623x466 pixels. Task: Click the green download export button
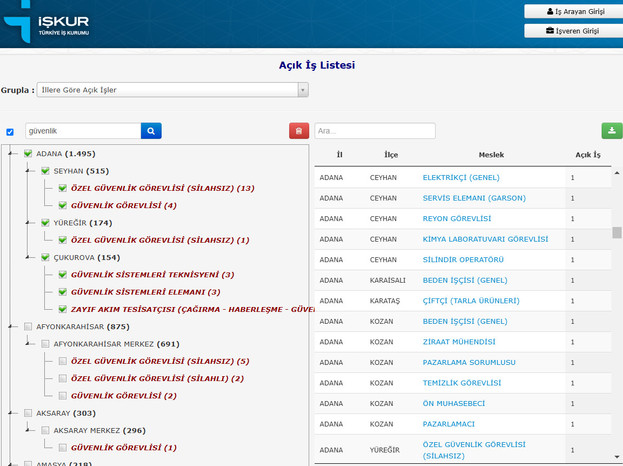click(611, 131)
